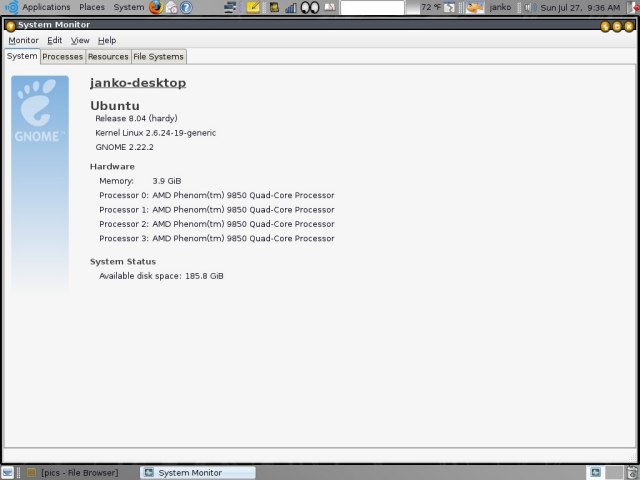The height and width of the screenshot is (480, 640).
Task: Click the 72 °F weather applet
Action: pos(437,7)
